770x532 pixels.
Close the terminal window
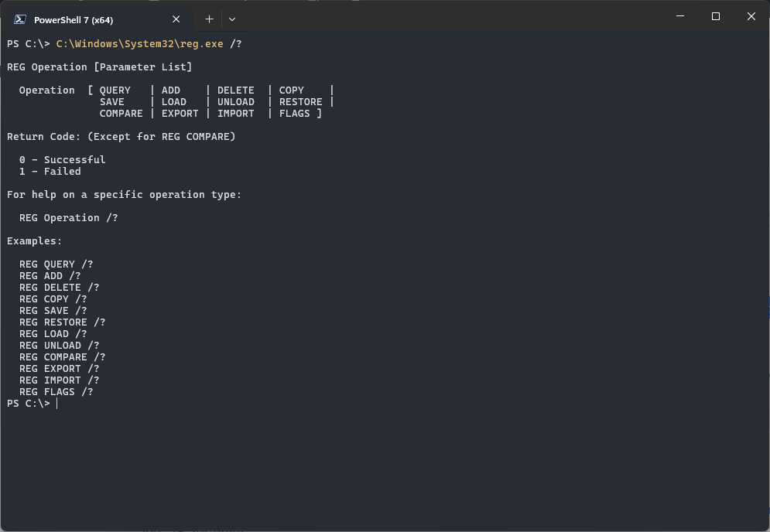pyautogui.click(x=751, y=16)
